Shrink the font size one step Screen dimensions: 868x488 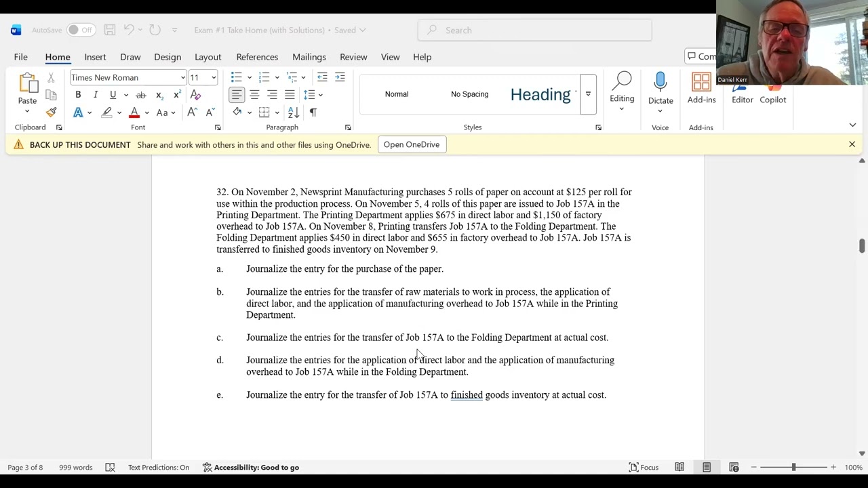tap(210, 113)
